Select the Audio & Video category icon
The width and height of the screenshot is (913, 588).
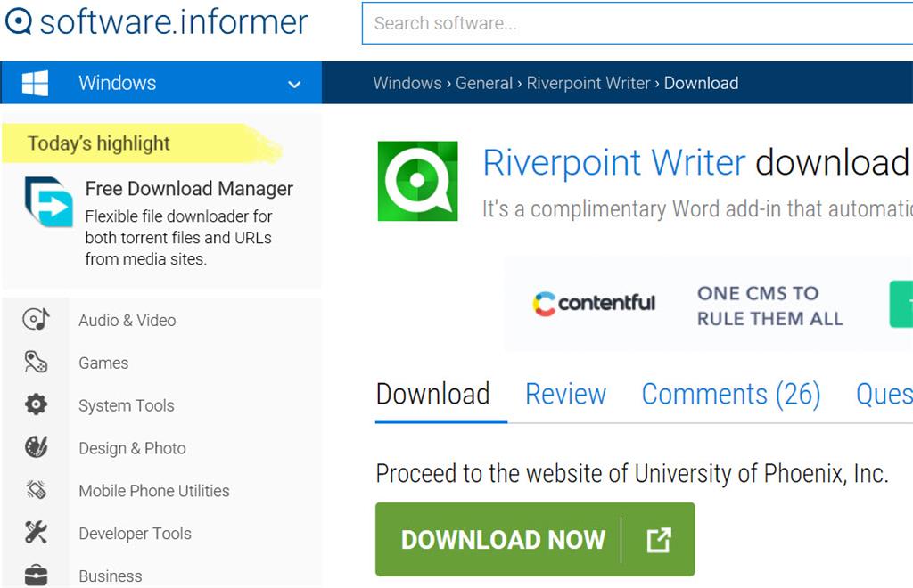pyautogui.click(x=36, y=319)
